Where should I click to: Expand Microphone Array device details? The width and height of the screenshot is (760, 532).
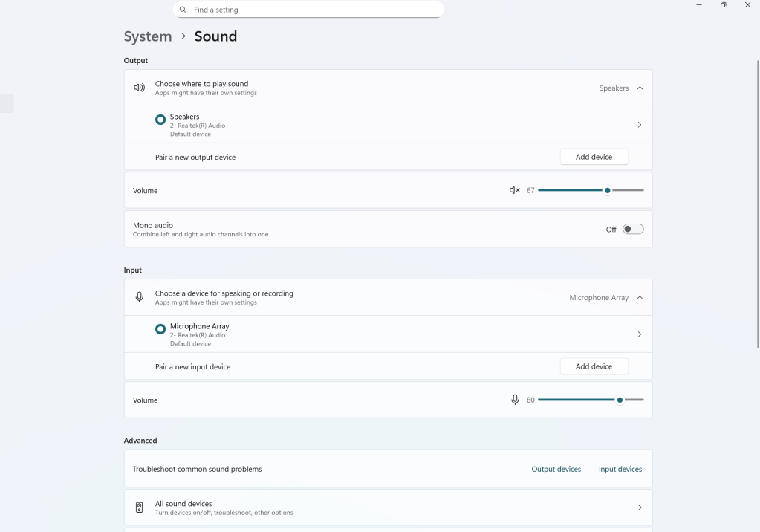pos(639,334)
